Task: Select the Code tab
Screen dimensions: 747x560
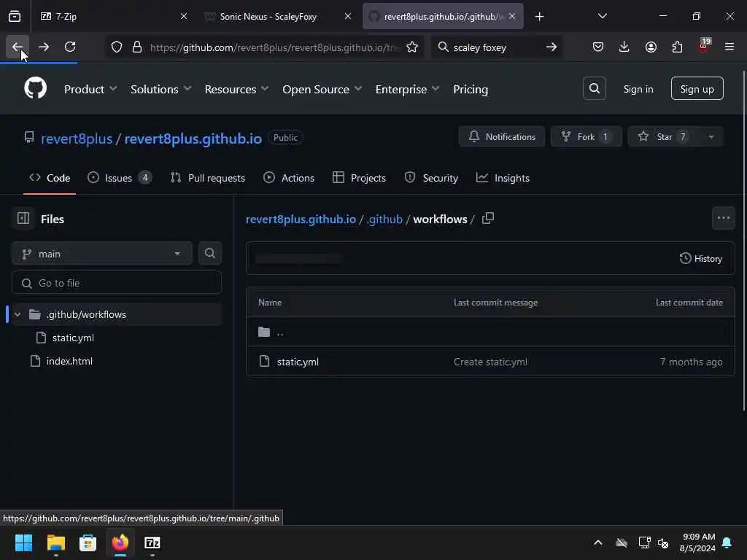Action: point(50,178)
